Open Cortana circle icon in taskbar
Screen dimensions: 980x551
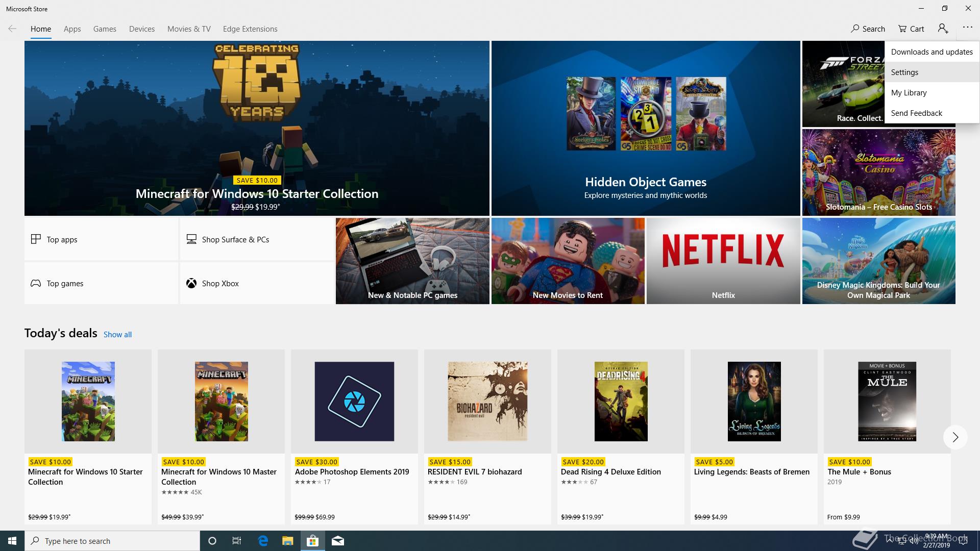click(x=212, y=541)
